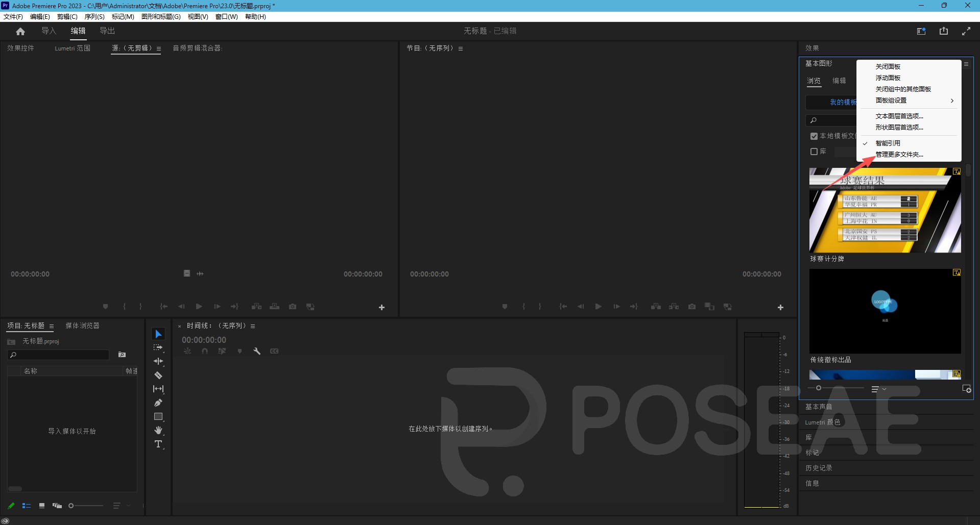This screenshot has height=525, width=980.
Task: Toggle project writable green pencil
Action: pyautogui.click(x=11, y=506)
